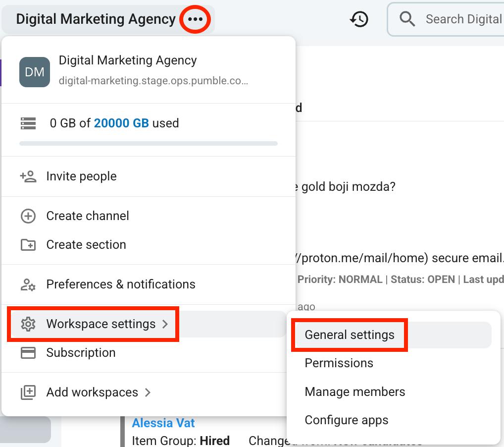Screen dimensions: 504x447
Task: Select General settings in submenu
Action: 394,335
